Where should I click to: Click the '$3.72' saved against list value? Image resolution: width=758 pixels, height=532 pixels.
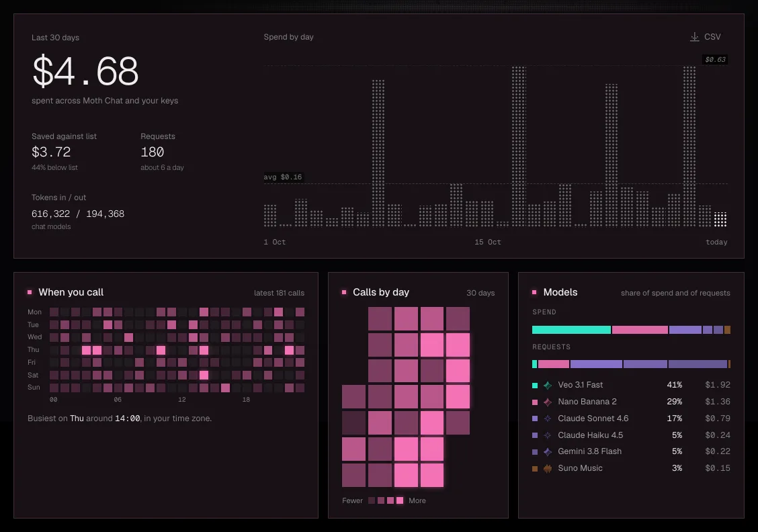[51, 152]
